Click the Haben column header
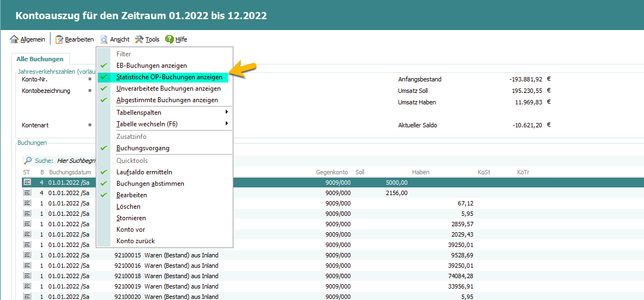 tap(420, 172)
